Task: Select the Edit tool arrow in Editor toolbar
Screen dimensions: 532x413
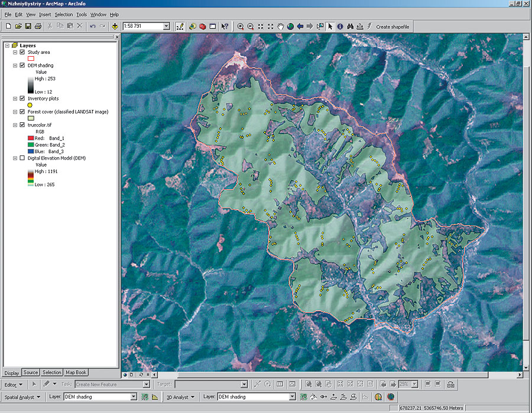Action: pyautogui.click(x=34, y=384)
